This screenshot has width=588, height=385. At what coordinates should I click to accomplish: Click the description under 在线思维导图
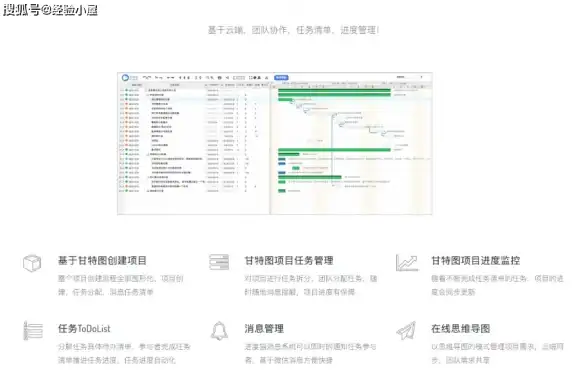point(497,354)
